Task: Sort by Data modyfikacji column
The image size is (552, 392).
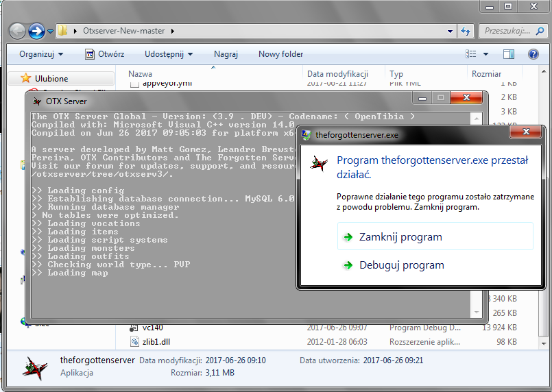Action: [x=337, y=74]
